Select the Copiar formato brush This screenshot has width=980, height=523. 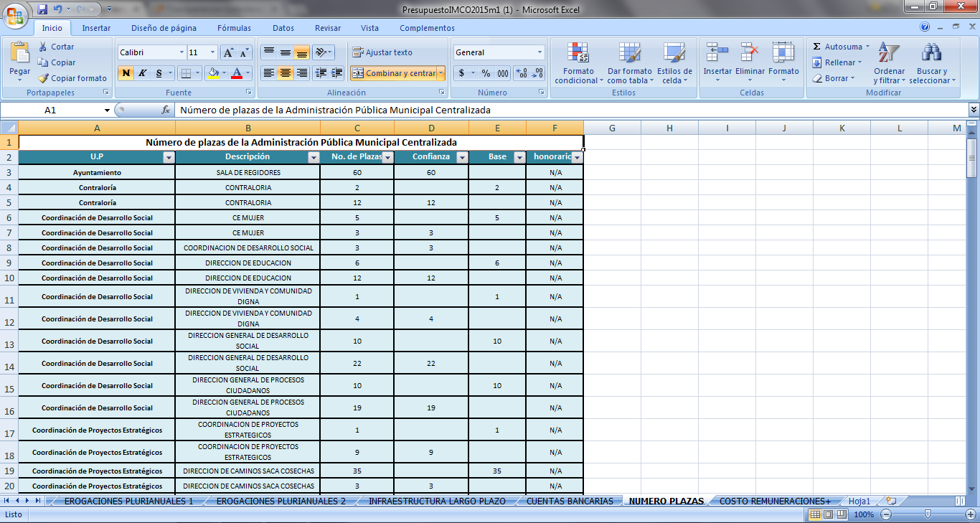[72, 78]
